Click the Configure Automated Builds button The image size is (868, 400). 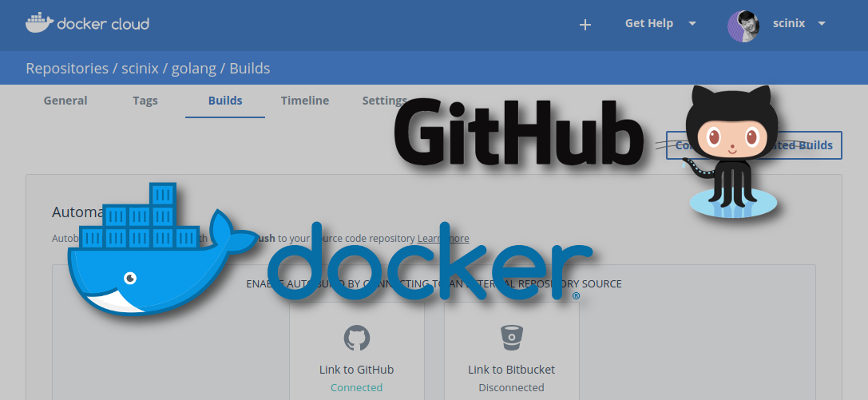pyautogui.click(x=754, y=145)
